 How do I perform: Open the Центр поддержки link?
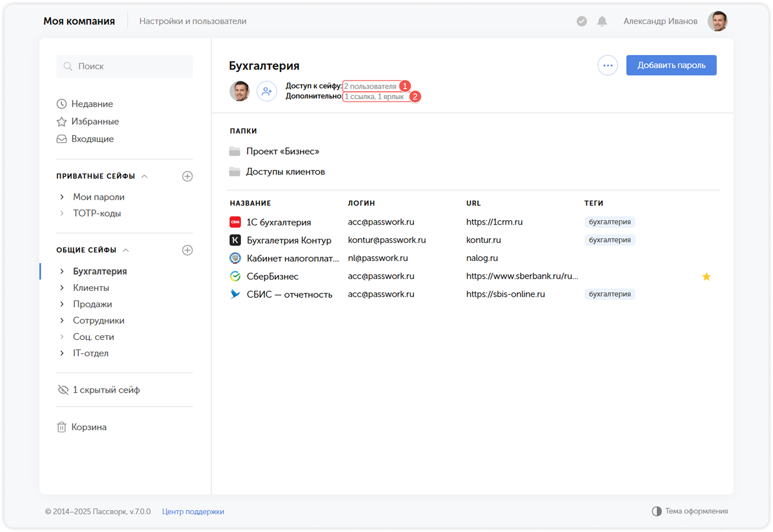(193, 512)
